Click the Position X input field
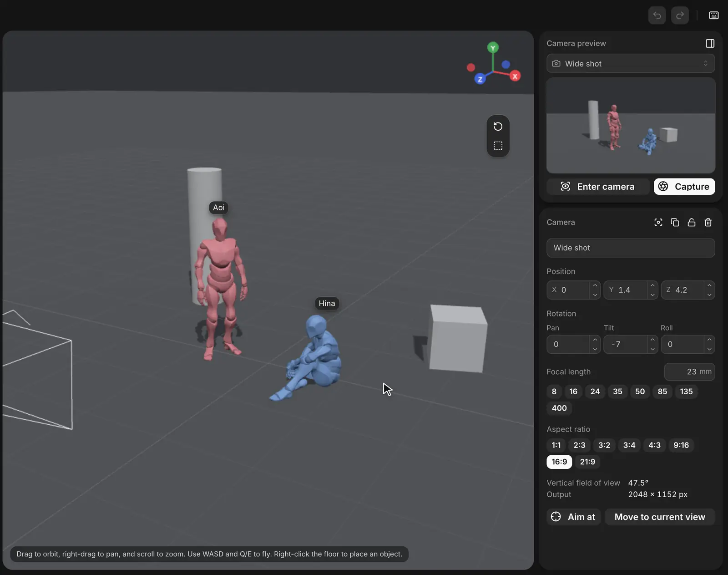This screenshot has height=575, width=728. 569,290
